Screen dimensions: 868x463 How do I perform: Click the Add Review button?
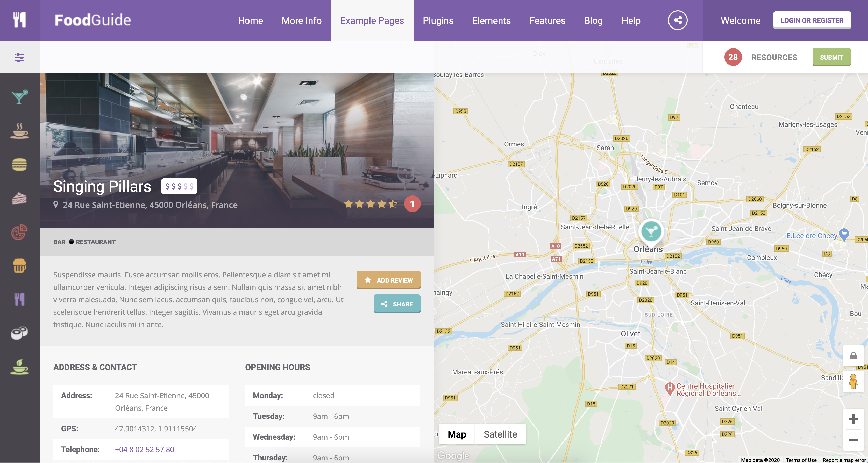(x=388, y=280)
